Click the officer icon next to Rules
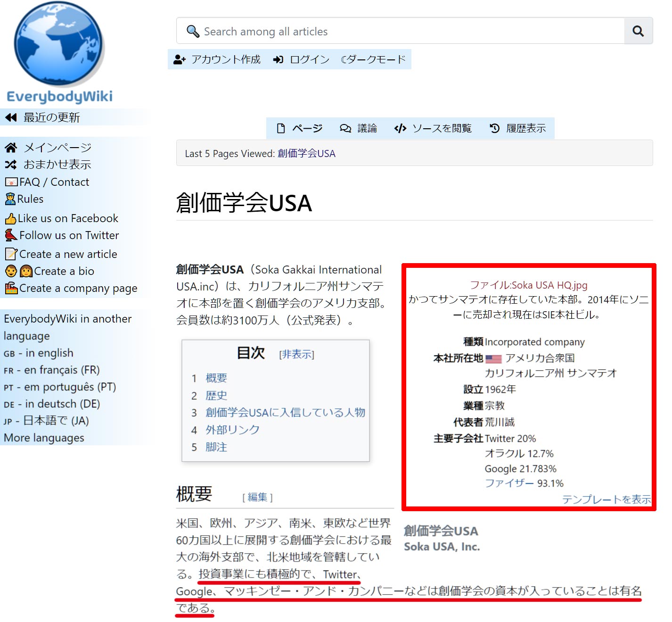672x622 pixels. pos(10,199)
